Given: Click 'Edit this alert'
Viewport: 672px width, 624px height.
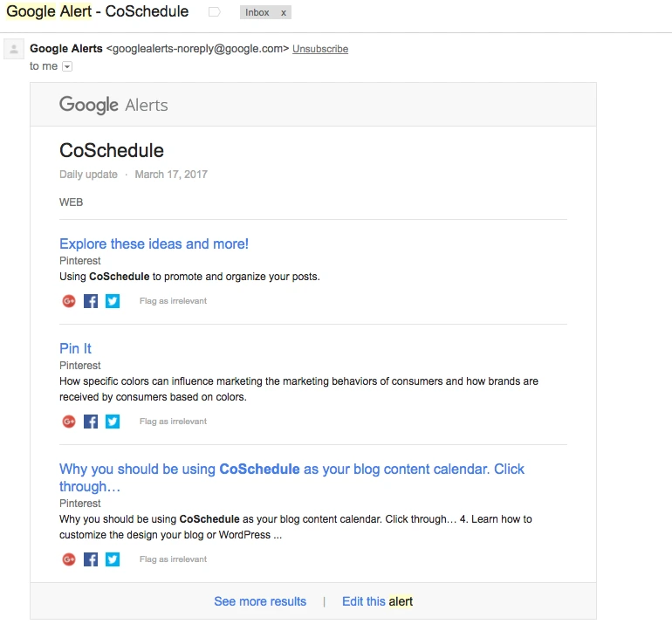Looking at the screenshot, I should (377, 601).
